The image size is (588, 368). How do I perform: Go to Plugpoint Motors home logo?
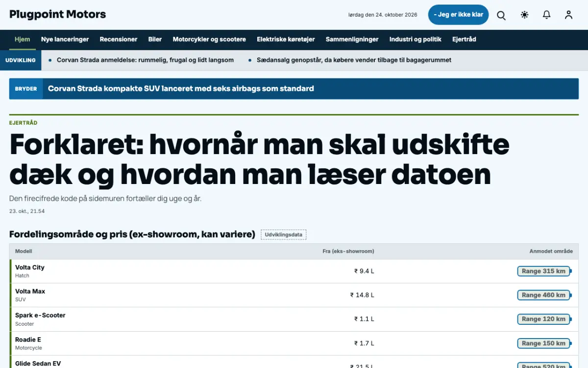(x=58, y=14)
